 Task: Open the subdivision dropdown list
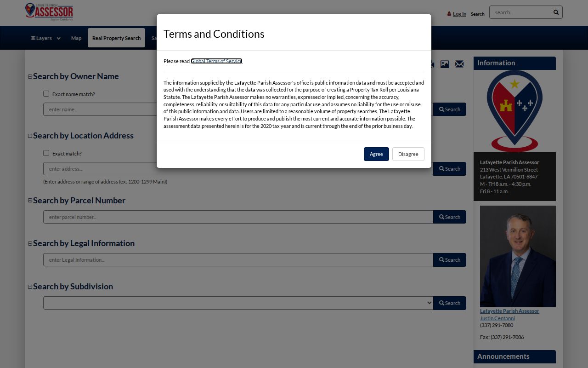tap(238, 303)
